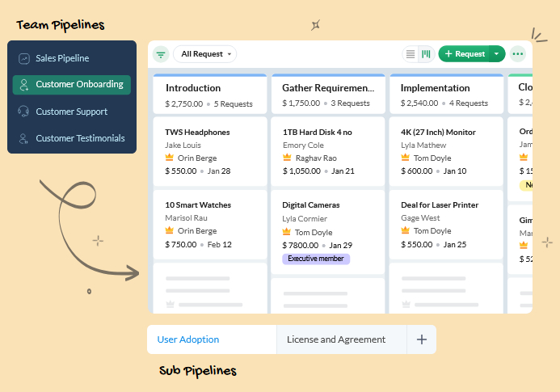560x392 pixels.
Task: Click contact name Lyla Mathew
Action: click(x=423, y=145)
